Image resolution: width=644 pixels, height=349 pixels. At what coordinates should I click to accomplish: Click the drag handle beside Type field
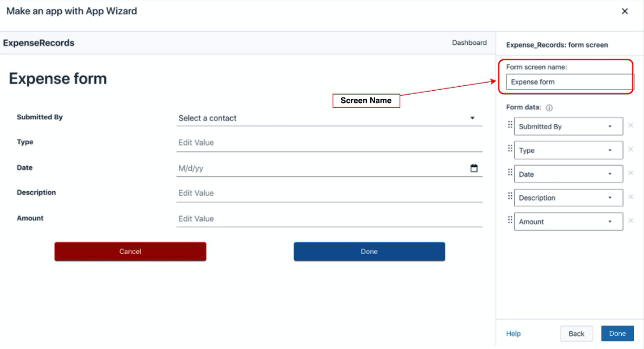point(510,148)
